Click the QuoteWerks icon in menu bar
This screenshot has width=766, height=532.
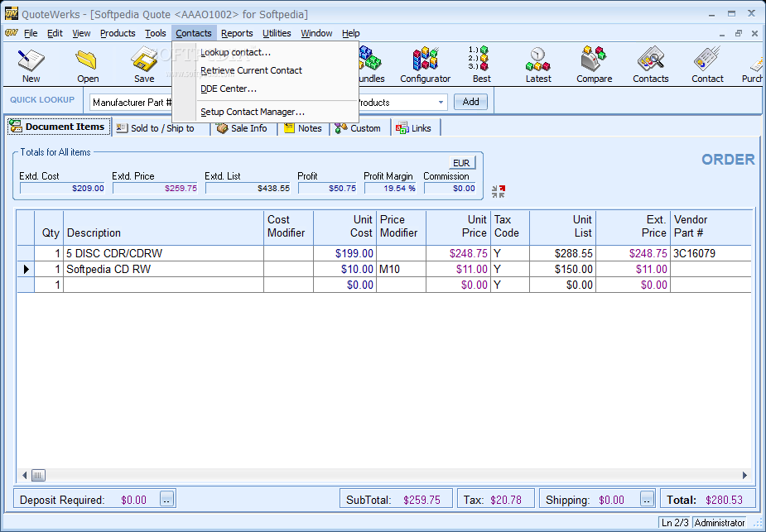12,33
